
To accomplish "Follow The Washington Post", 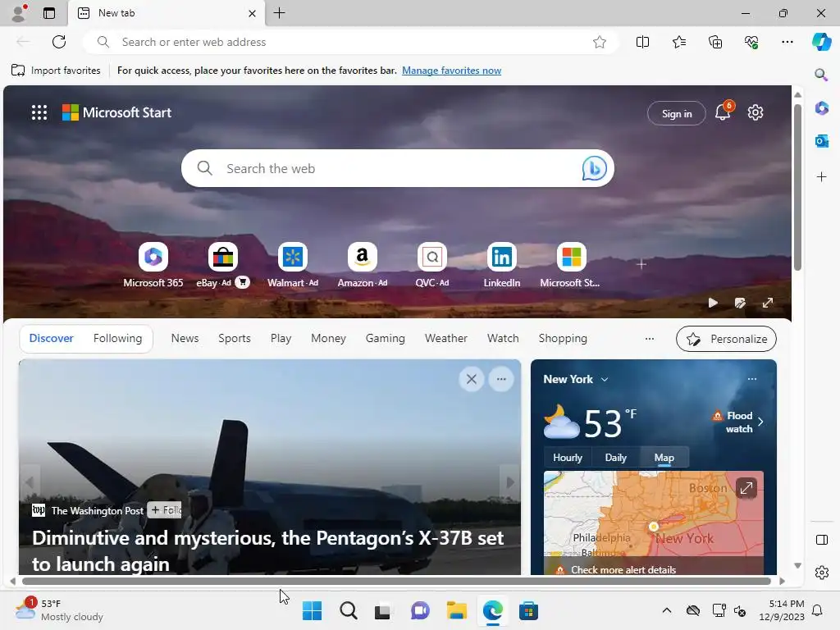I will (x=165, y=510).
